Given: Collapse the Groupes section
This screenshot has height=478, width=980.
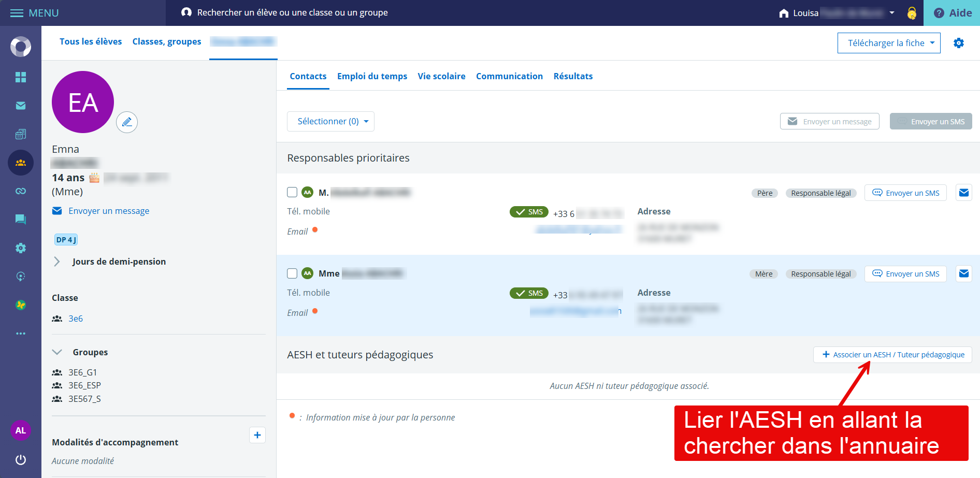Looking at the screenshot, I should pyautogui.click(x=57, y=352).
